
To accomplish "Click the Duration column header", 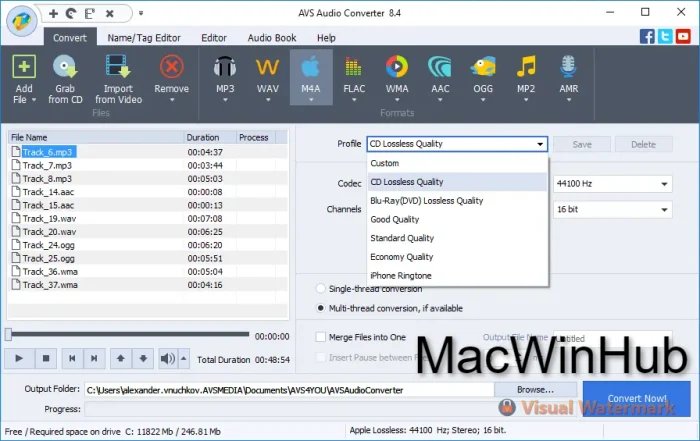I will coord(209,137).
